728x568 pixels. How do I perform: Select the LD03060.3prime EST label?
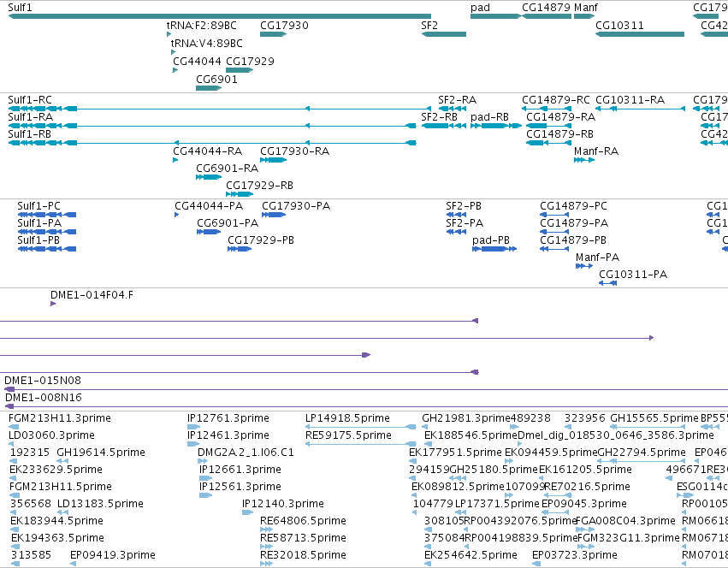coord(51,435)
